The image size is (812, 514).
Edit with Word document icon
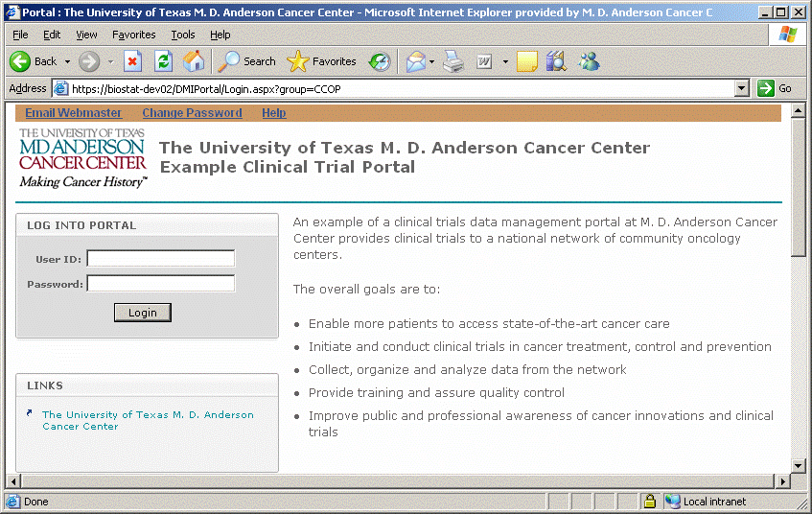click(x=484, y=61)
